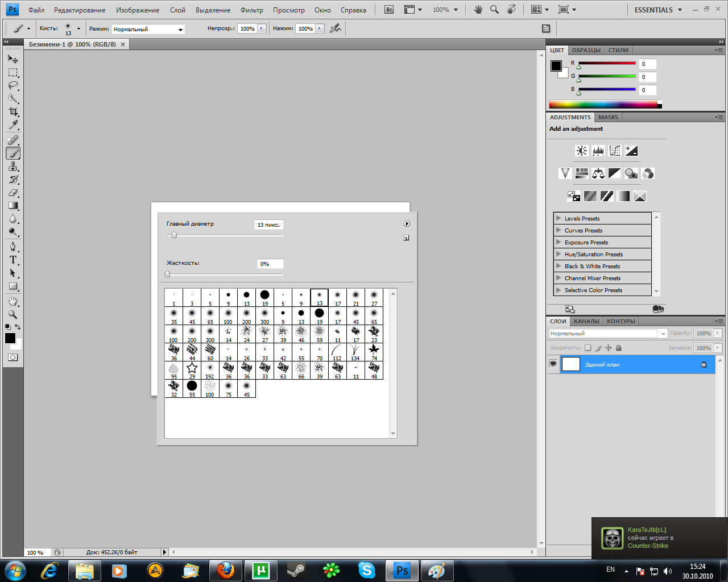The width and height of the screenshot is (728, 582).
Task: Select the Horizontal Type tool
Action: tap(13, 260)
